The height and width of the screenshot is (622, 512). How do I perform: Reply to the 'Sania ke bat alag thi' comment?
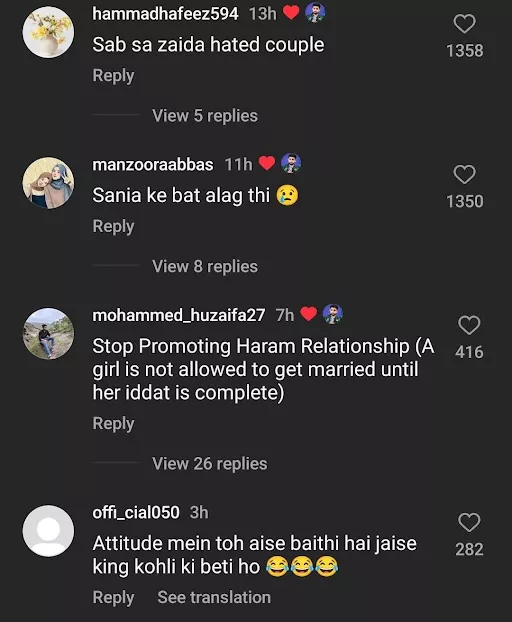(x=113, y=226)
